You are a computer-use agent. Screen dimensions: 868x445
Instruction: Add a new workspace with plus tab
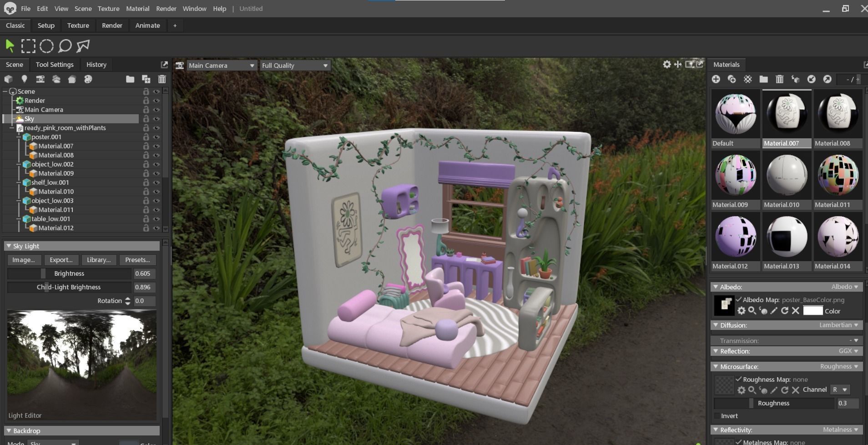click(x=175, y=25)
